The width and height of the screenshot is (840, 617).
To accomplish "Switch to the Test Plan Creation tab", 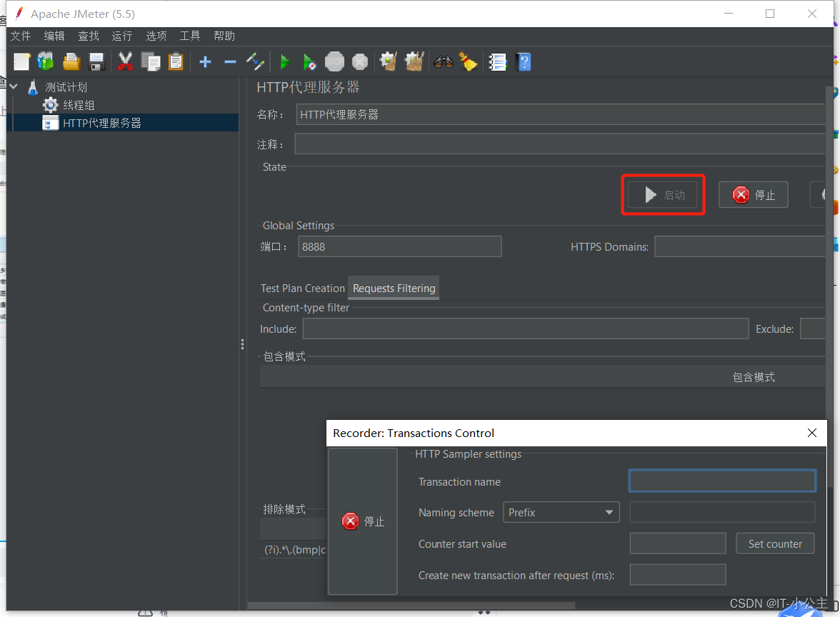I will pos(303,289).
